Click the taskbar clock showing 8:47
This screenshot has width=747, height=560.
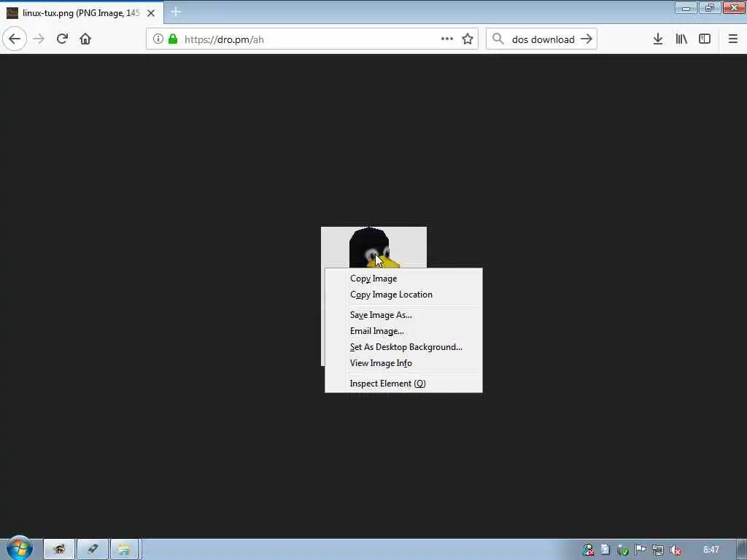pyautogui.click(x=711, y=550)
